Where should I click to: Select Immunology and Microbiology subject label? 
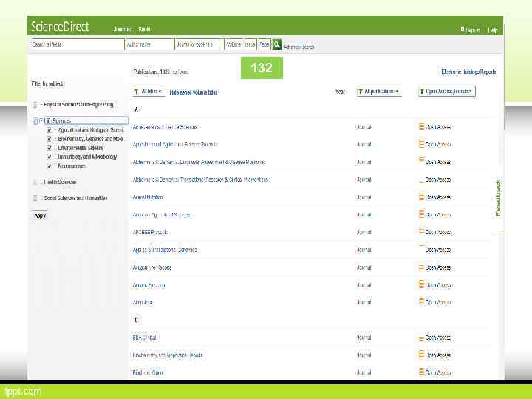coord(87,157)
